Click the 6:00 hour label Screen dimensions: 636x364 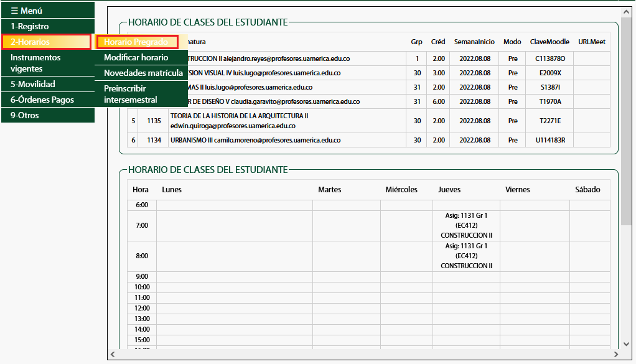coord(142,205)
